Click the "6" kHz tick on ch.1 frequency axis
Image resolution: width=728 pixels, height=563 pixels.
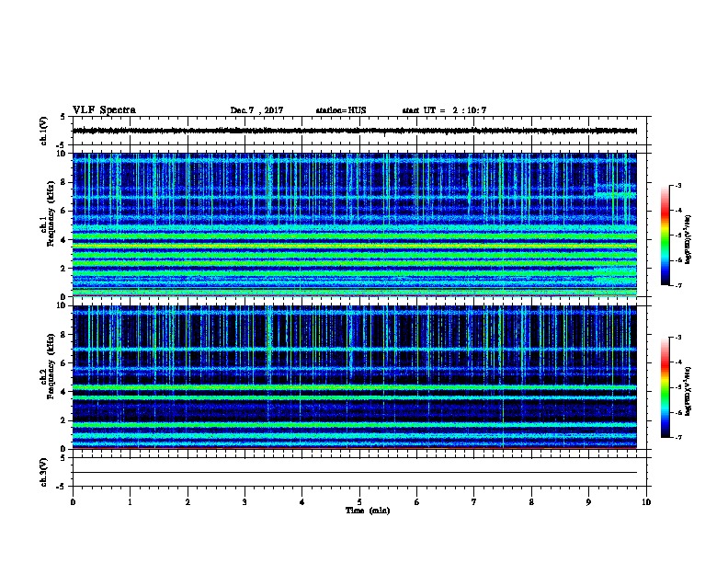pos(64,212)
